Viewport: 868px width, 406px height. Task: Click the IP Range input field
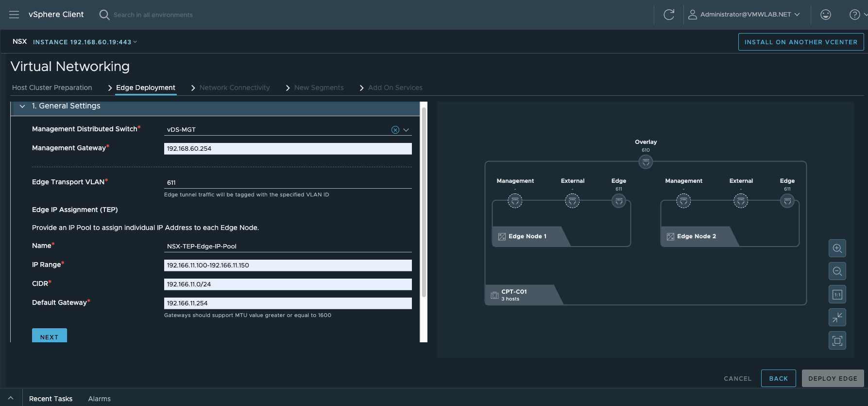(x=288, y=265)
